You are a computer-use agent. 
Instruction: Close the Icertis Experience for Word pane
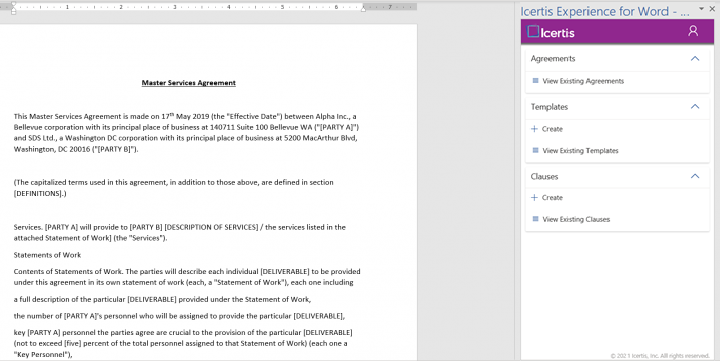click(712, 9)
